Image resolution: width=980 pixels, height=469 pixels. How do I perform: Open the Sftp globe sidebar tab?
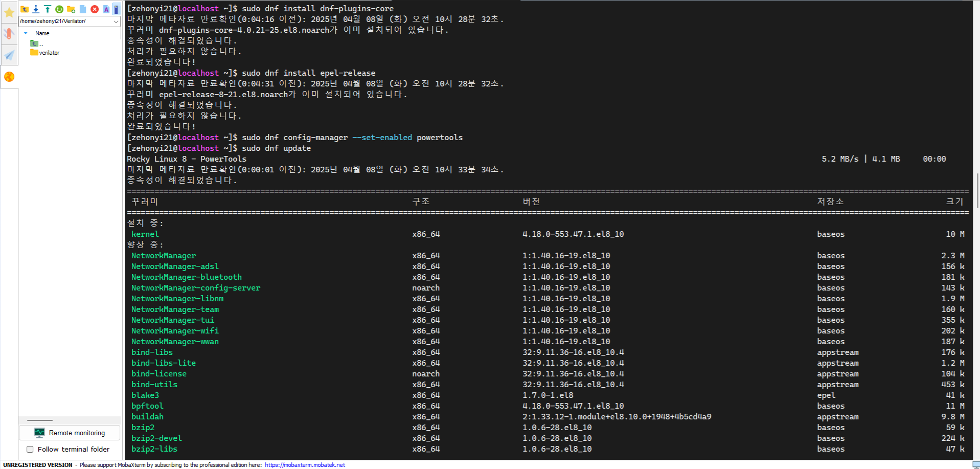pos(9,77)
